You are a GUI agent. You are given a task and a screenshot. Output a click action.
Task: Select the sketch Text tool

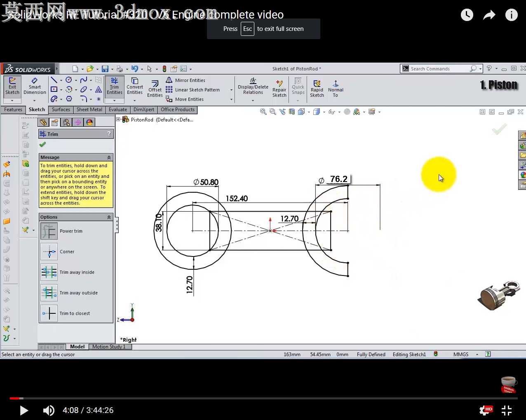[99, 89]
